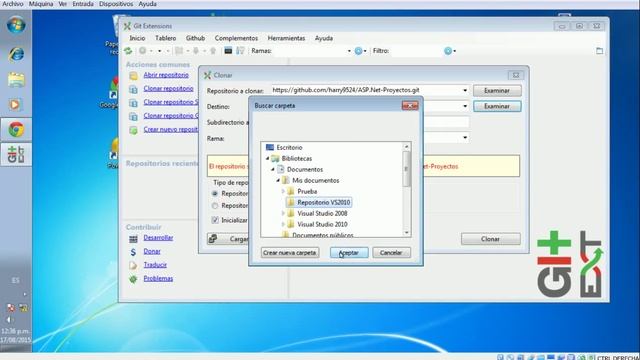Select Visual Studio 2008 folder
This screenshot has height=360, width=640.
click(x=322, y=213)
